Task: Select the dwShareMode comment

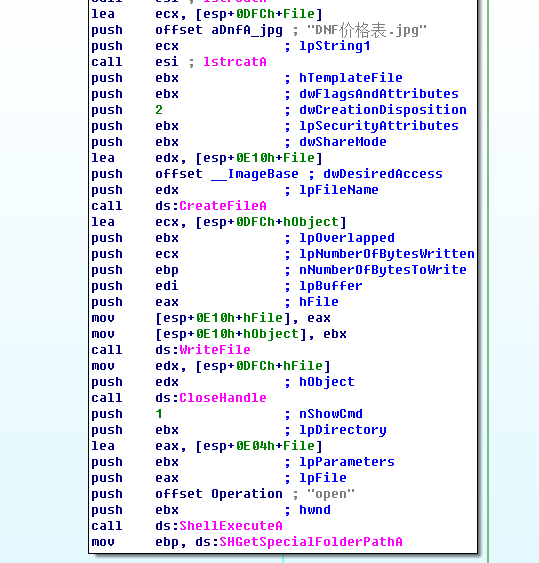Action: click(x=343, y=142)
